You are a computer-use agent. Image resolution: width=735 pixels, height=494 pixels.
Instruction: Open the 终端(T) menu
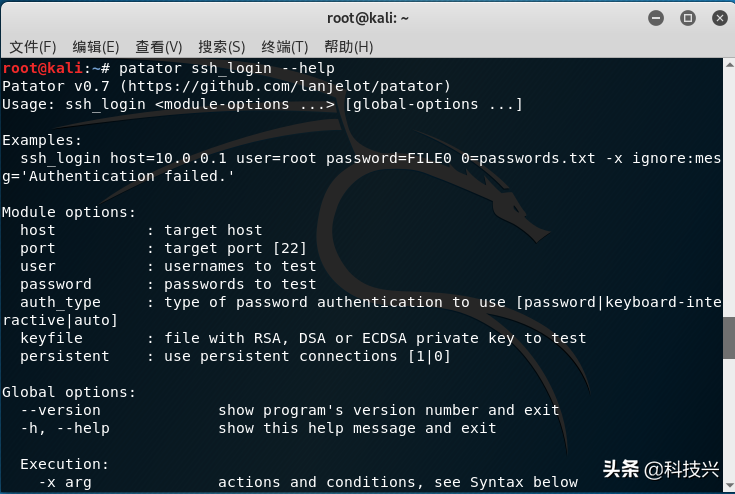tap(284, 47)
